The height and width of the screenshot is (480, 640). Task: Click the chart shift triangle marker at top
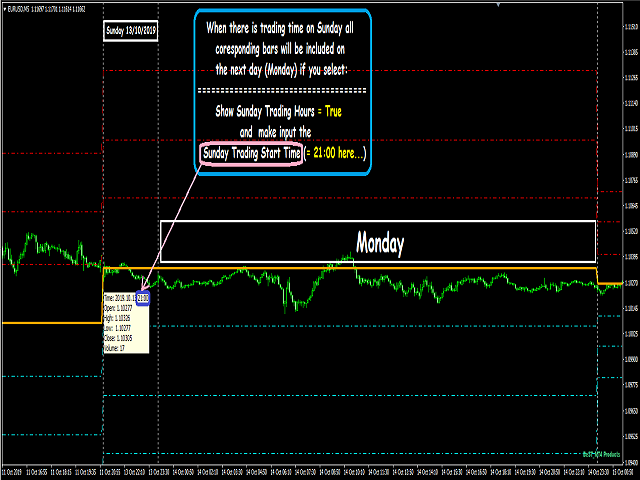pos(498,4)
